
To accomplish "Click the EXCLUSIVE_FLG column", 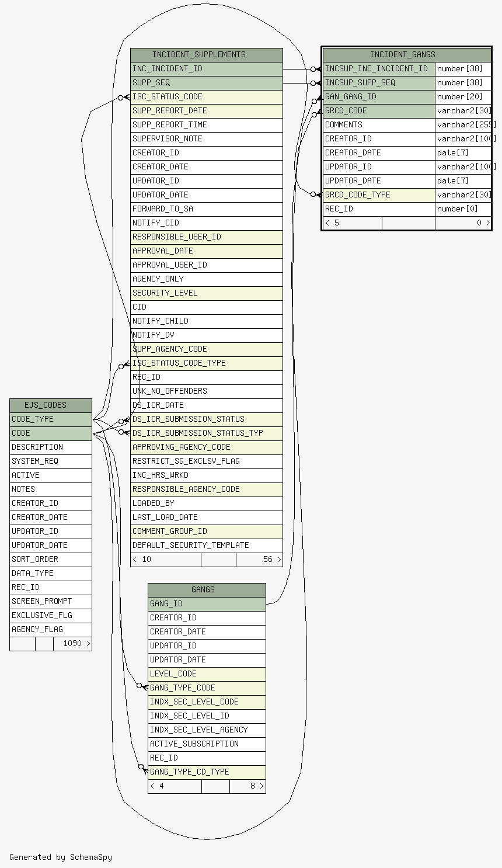I will [x=51, y=616].
